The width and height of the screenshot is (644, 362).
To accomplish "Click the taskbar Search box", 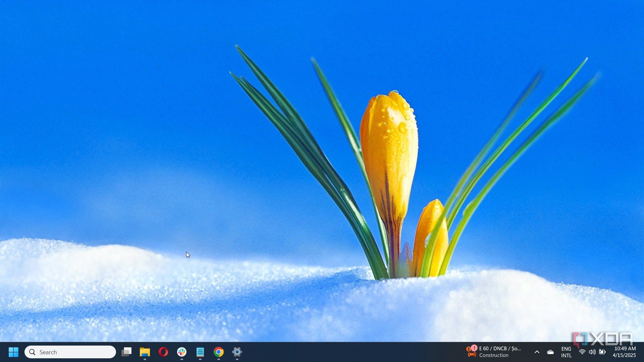I will pos(70,352).
